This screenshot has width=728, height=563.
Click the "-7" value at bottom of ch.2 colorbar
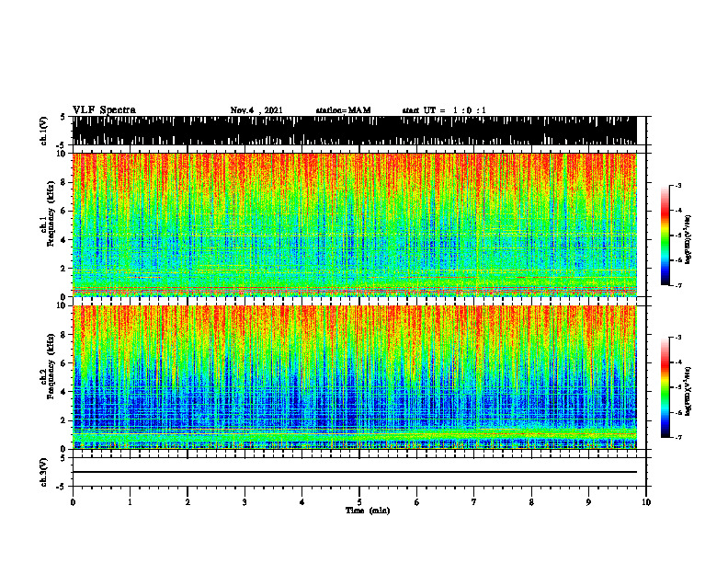click(677, 437)
